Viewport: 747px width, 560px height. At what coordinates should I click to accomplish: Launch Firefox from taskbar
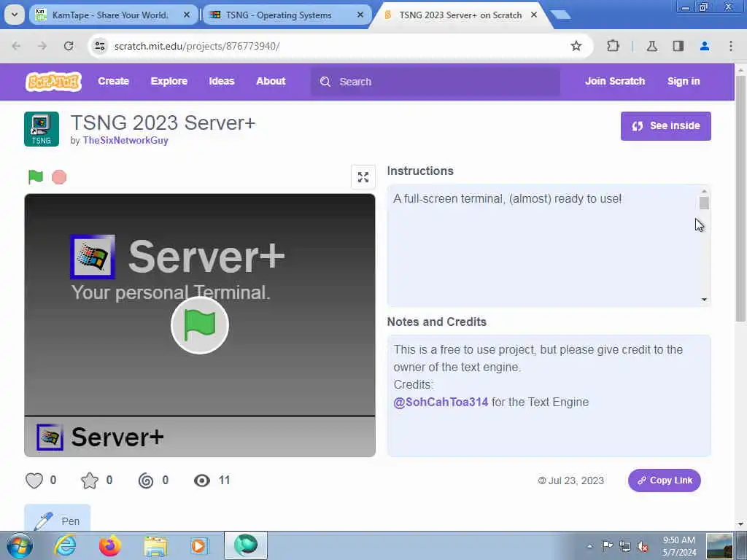[110, 545]
